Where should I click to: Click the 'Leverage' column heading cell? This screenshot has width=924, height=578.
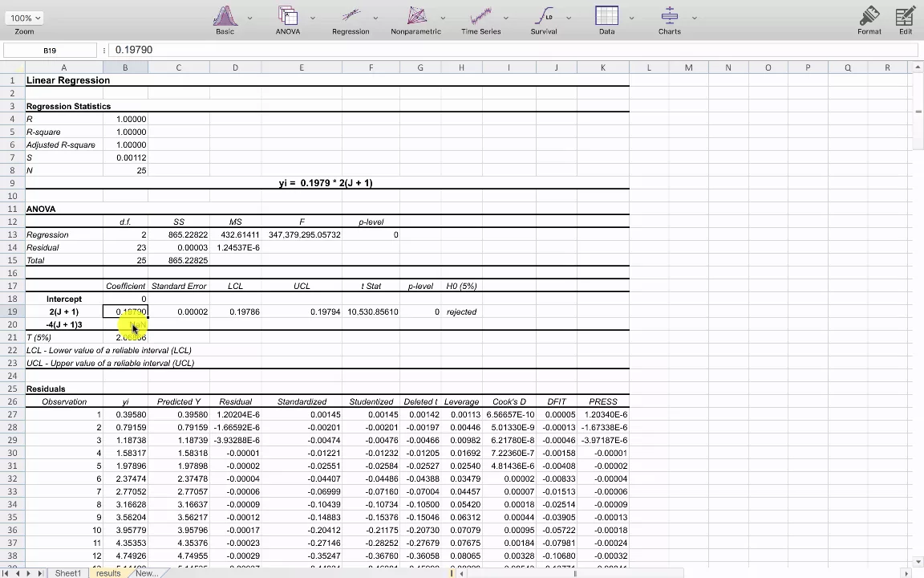[461, 401]
